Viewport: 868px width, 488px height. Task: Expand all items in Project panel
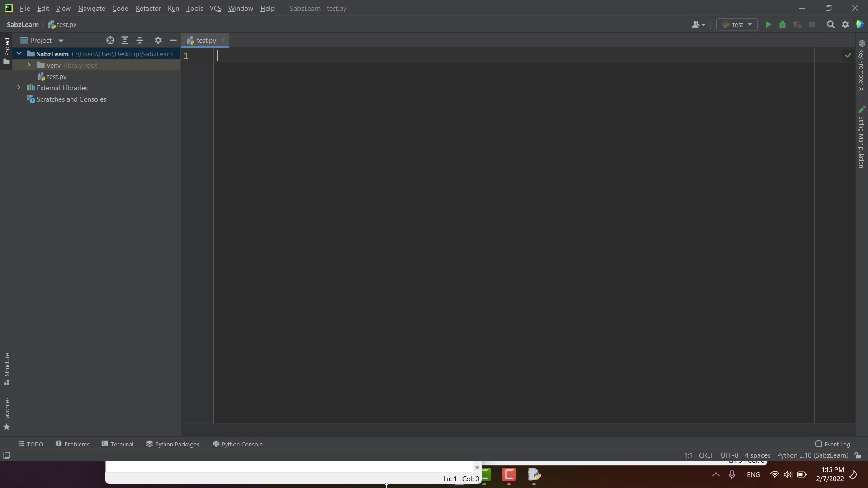point(125,41)
